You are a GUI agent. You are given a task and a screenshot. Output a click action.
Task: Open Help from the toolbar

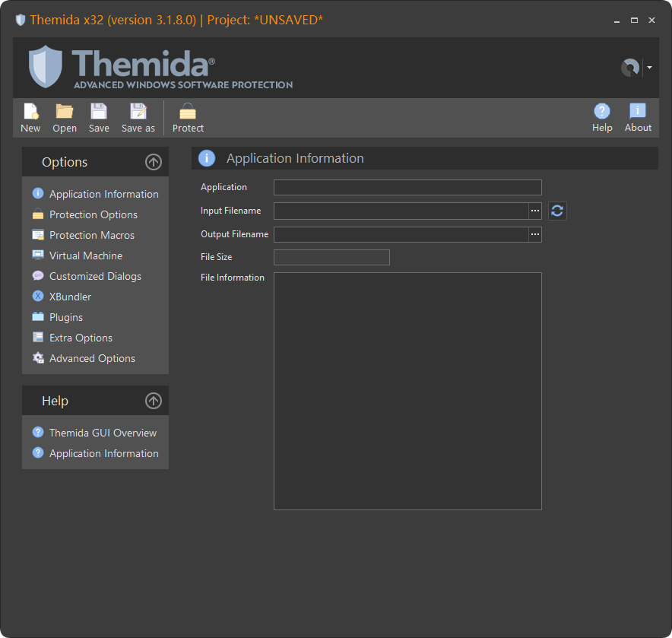click(602, 113)
